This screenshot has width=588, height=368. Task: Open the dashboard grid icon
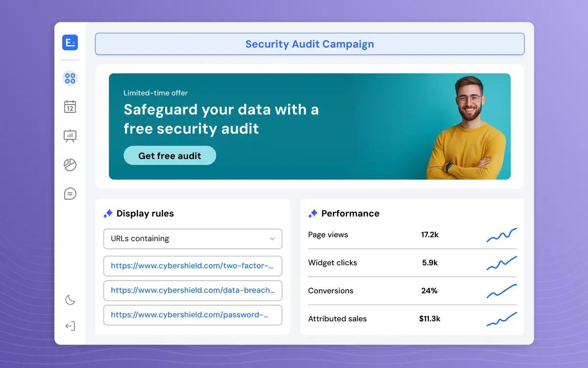point(70,78)
